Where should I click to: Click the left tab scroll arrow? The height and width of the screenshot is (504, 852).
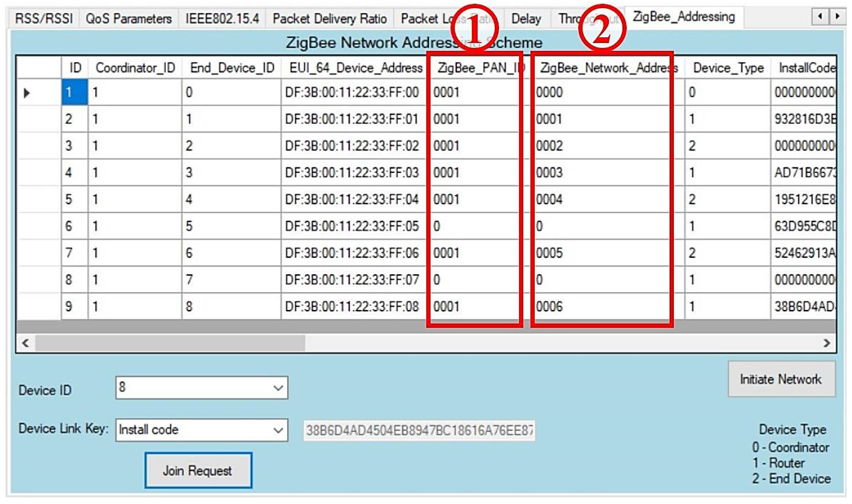click(819, 16)
